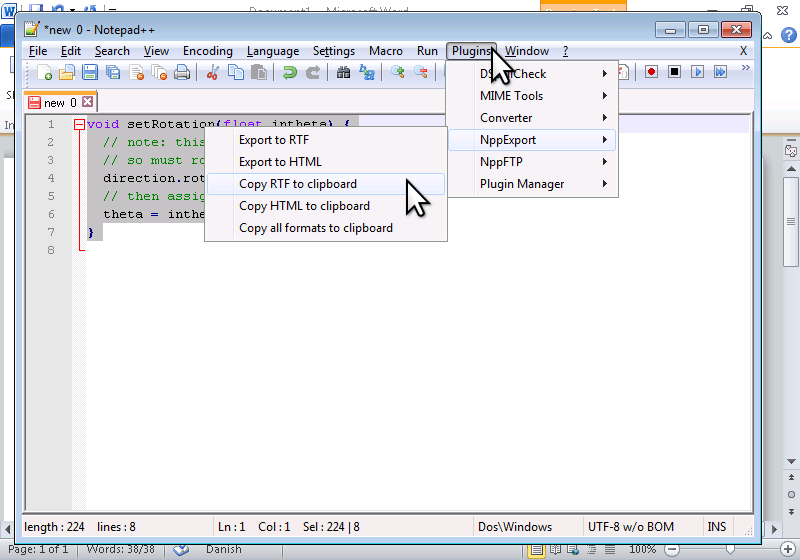Open the File menu

[x=38, y=51]
